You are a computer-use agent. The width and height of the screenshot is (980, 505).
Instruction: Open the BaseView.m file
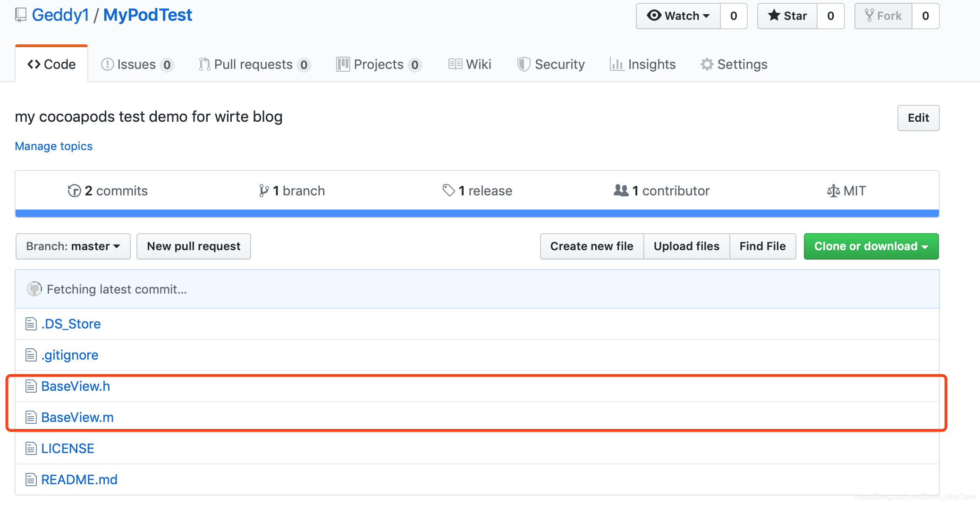(x=77, y=418)
